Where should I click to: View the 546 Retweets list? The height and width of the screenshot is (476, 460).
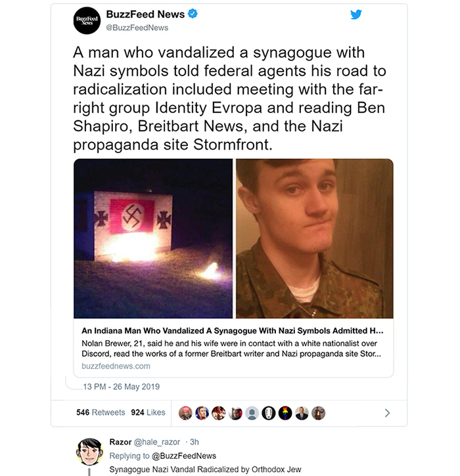coord(101,412)
